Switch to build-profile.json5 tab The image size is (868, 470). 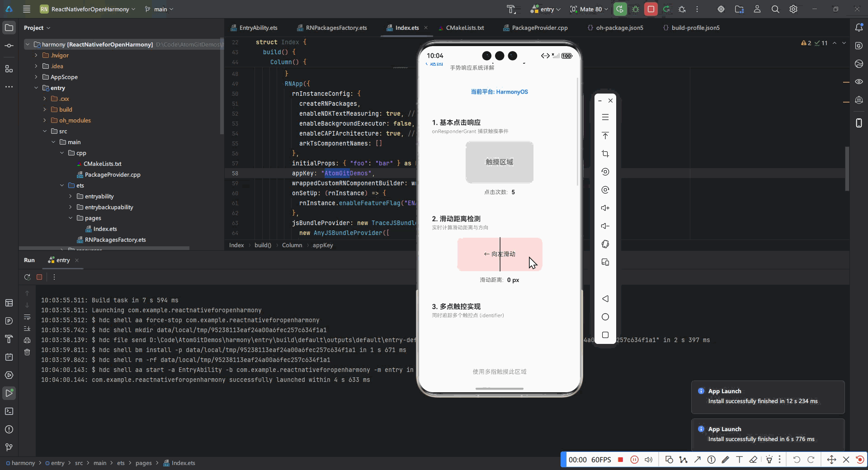pyautogui.click(x=692, y=28)
